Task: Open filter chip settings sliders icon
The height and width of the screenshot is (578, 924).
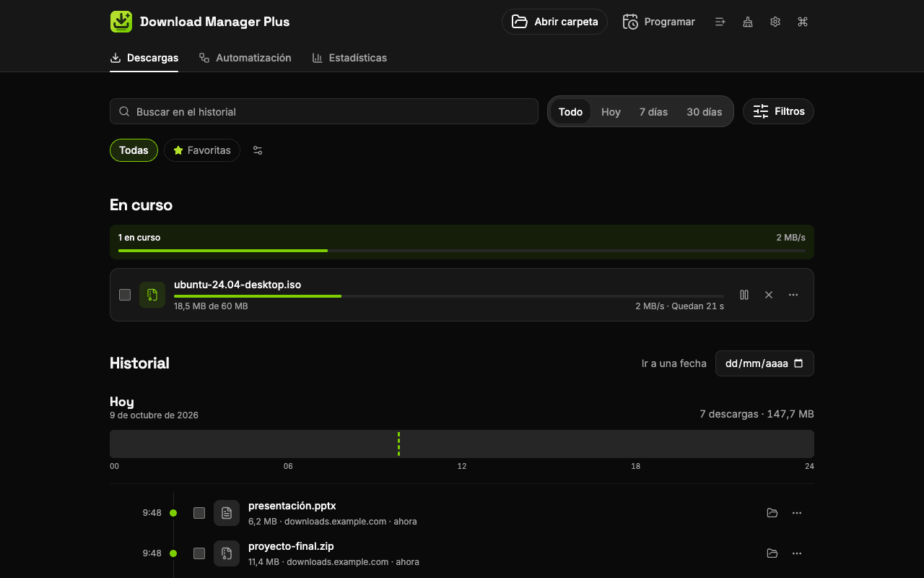Action: [258, 150]
